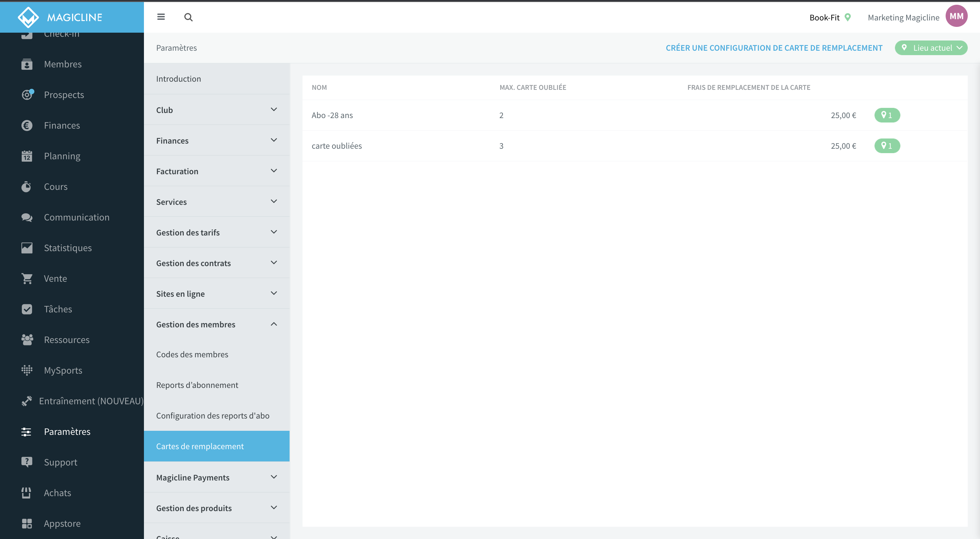
Task: Expand the Gestion des contrats section
Action: (216, 263)
